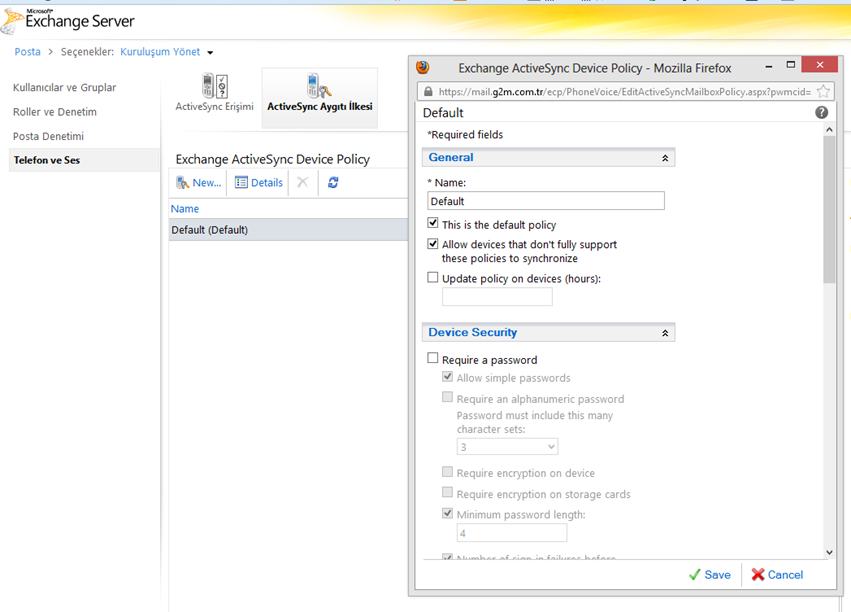Delete policy using the X toolbar icon

pyautogui.click(x=303, y=182)
